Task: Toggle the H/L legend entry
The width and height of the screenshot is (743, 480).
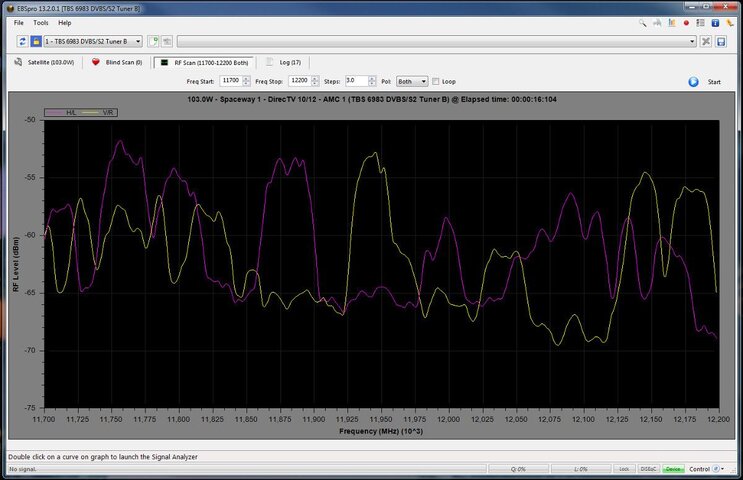Action: click(64, 112)
